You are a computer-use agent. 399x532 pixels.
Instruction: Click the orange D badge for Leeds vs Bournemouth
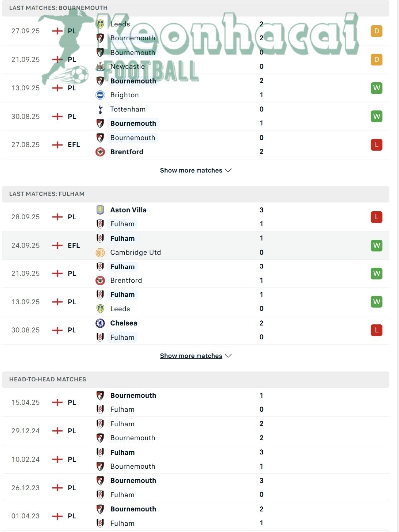376,31
